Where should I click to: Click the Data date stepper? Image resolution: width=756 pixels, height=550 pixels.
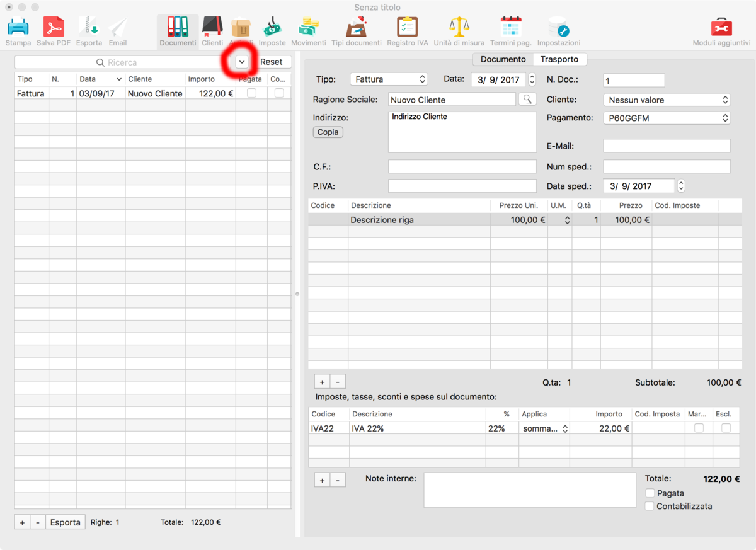pos(532,79)
